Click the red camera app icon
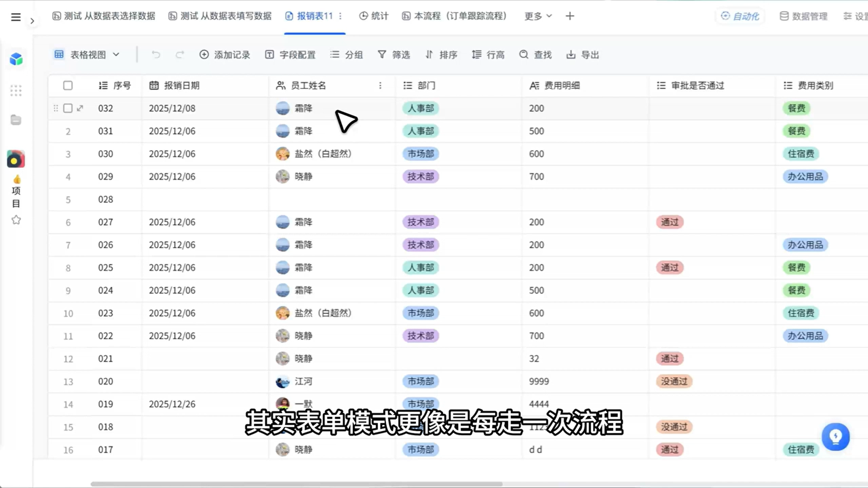Screen dimensions: 868x488 (16, 159)
